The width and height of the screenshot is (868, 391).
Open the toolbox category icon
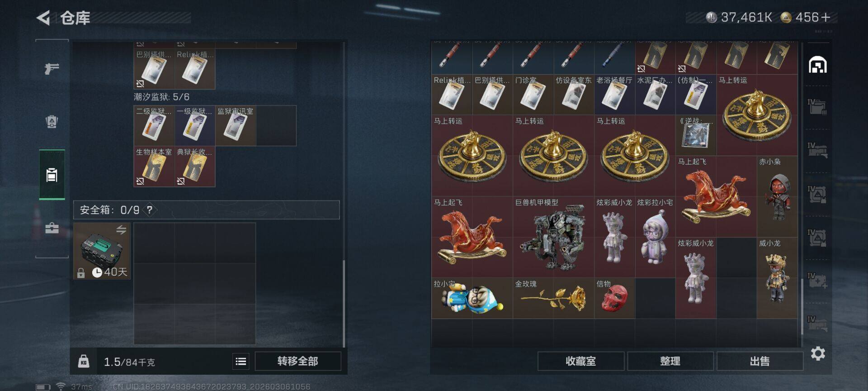(x=52, y=228)
